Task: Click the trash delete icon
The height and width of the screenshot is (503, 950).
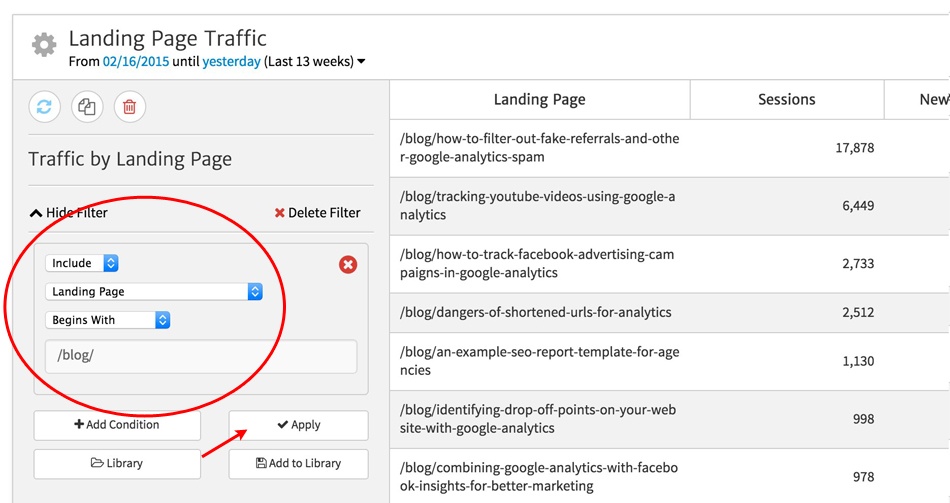Action: coord(130,107)
